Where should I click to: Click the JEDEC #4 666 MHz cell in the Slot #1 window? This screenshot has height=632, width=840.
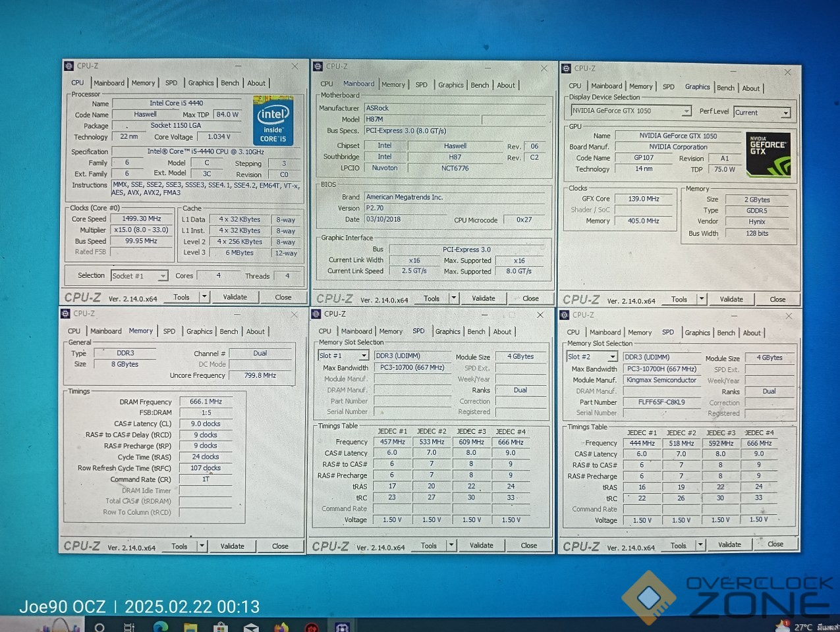[511, 442]
